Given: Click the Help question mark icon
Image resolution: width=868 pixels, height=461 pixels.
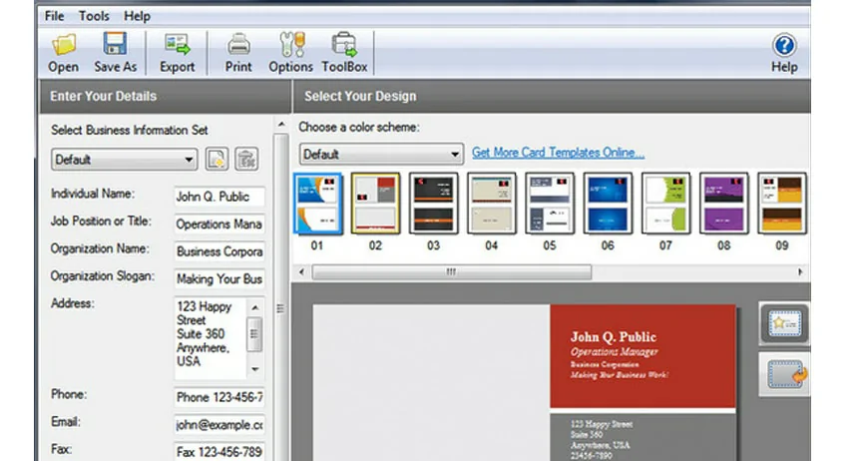Looking at the screenshot, I should (784, 46).
